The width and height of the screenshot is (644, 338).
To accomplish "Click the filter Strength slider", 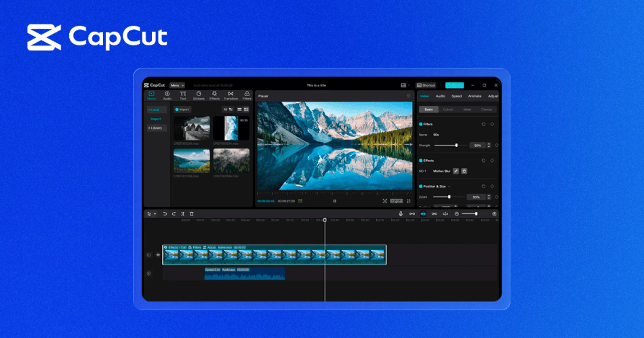I will tap(451, 145).
